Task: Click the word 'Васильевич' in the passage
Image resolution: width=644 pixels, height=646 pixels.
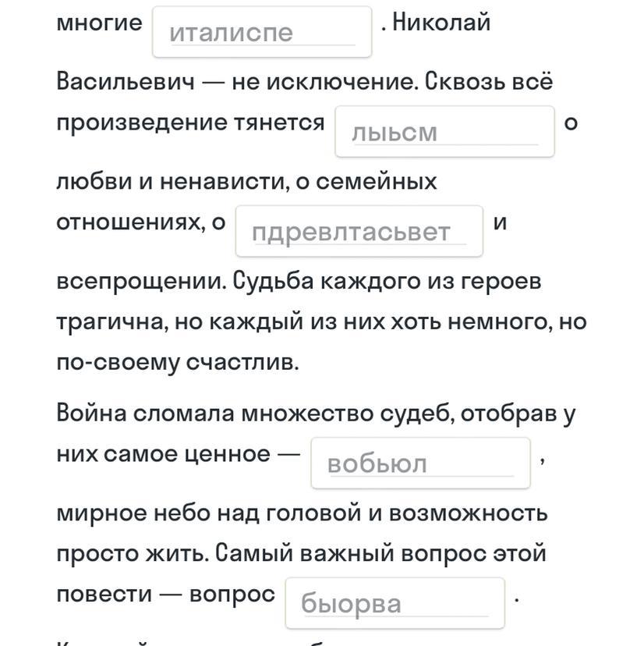Action: [x=126, y=81]
